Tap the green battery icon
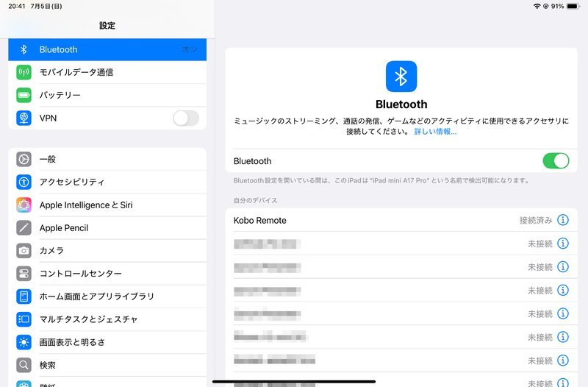Screen dimensions: 588x387 (x=24, y=95)
